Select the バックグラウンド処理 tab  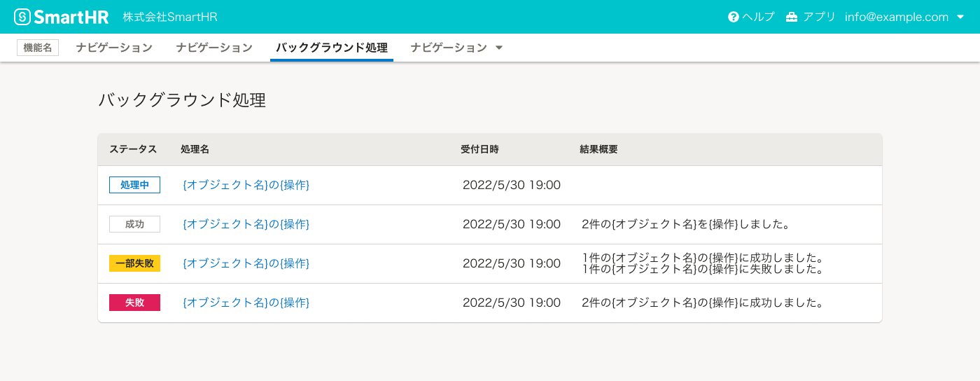click(331, 48)
